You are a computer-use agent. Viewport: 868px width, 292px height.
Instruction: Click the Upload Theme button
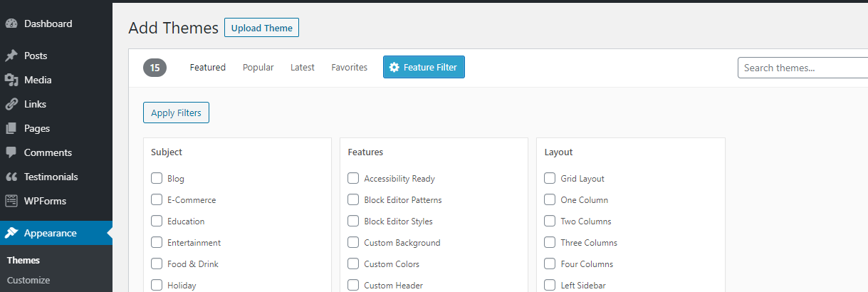coord(261,28)
